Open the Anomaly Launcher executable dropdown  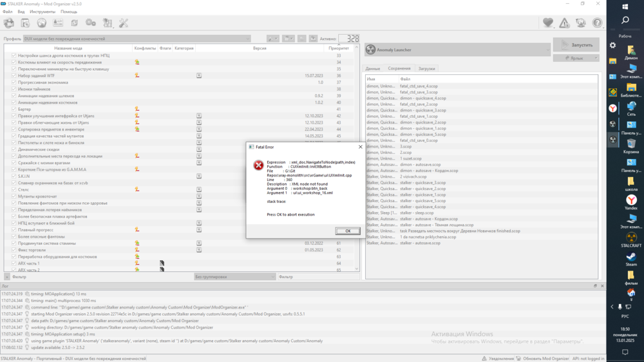coord(457,50)
